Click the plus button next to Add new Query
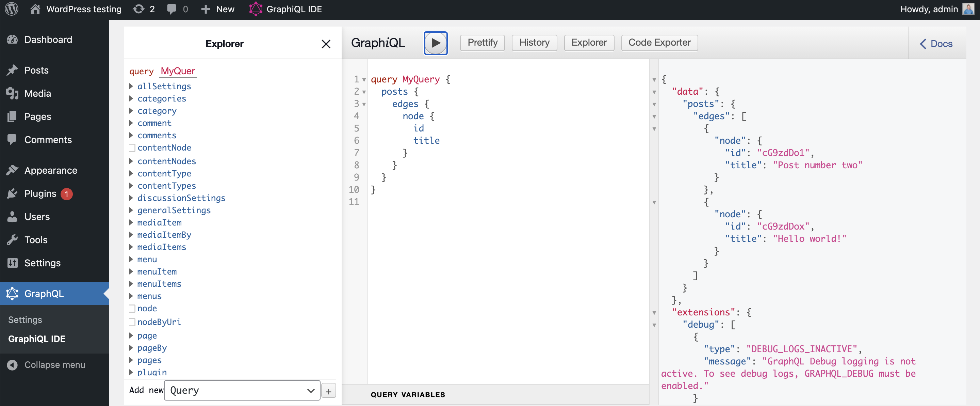 point(329,391)
